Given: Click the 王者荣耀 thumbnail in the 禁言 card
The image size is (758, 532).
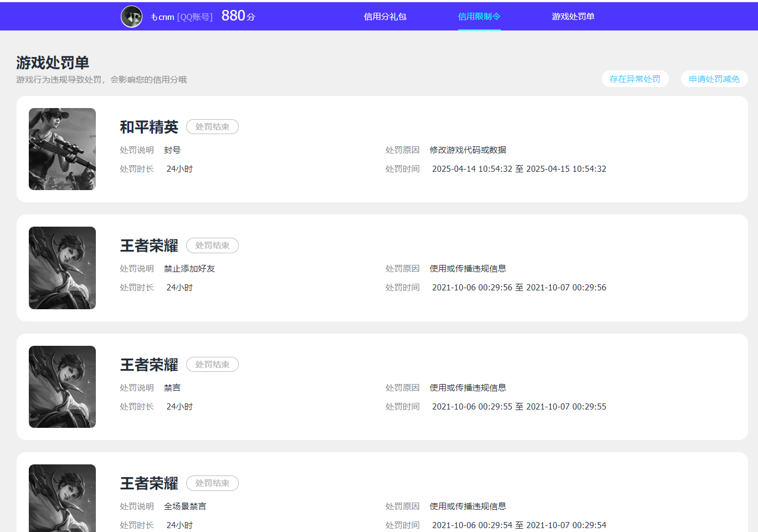Looking at the screenshot, I should [62, 387].
